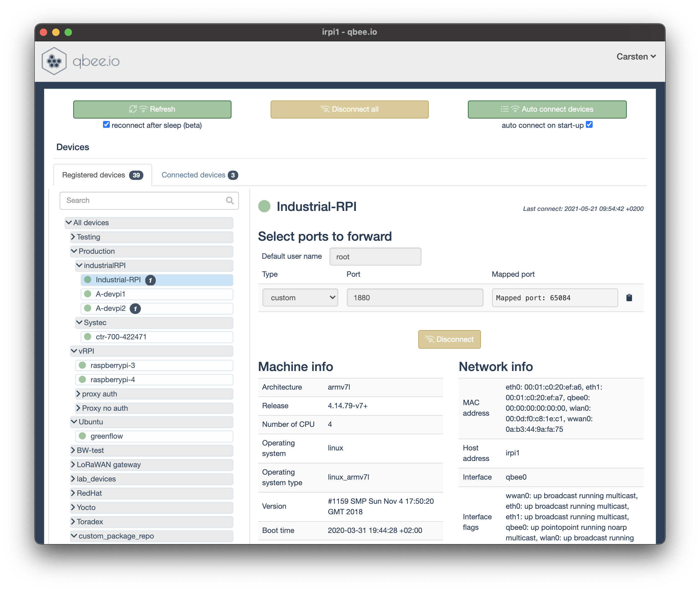
Task: Click the 39 badge on Registered devices
Action: [x=136, y=175]
